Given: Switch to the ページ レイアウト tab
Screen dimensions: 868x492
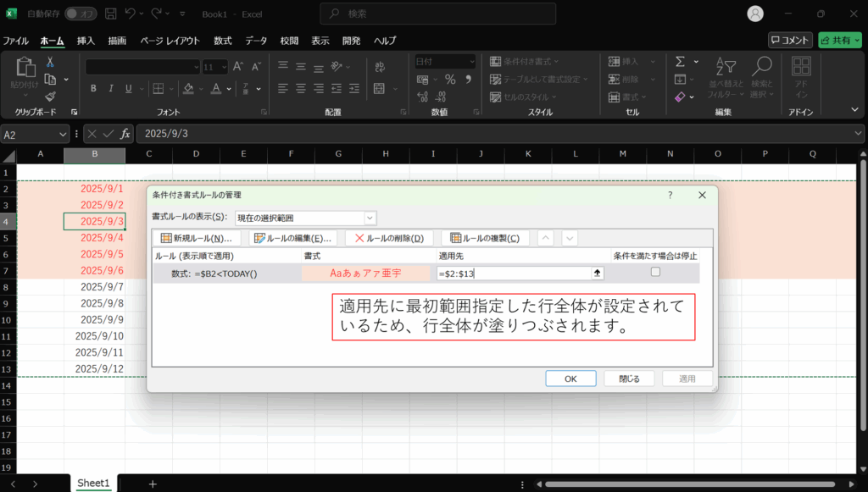Looking at the screenshot, I should (170, 41).
